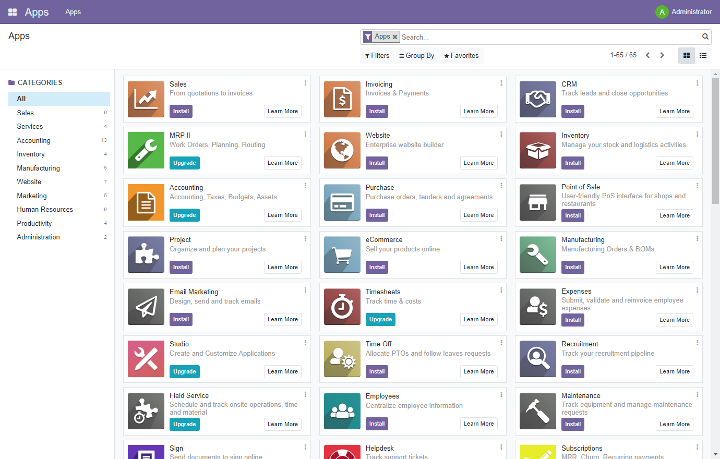Click the search magnifier icon
The image size is (720, 459).
(x=705, y=37)
